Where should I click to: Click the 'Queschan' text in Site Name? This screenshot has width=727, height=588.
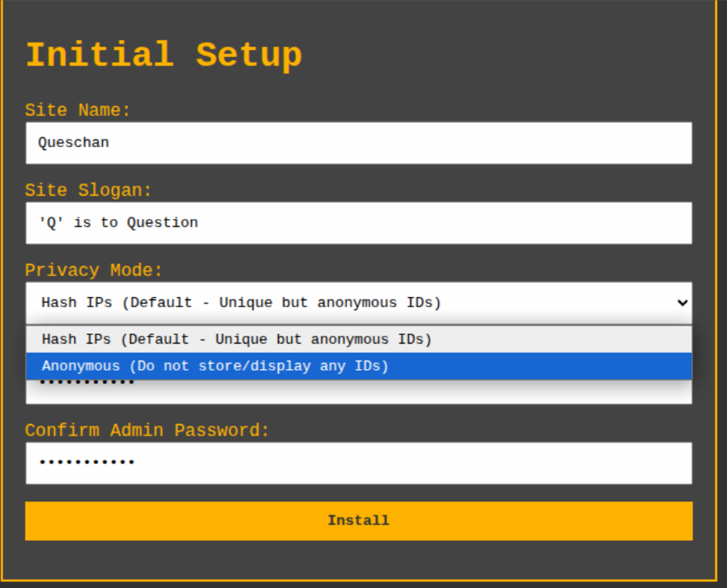(74, 143)
